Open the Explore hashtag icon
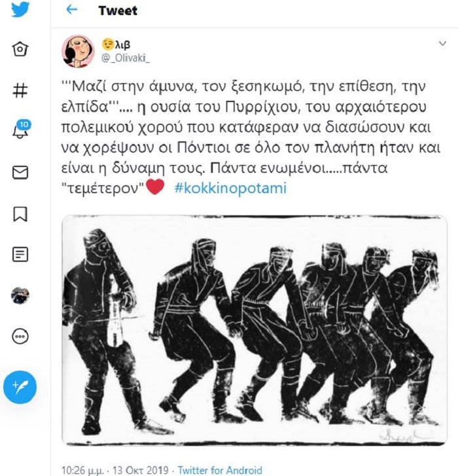Image resolution: width=458 pixels, height=476 pixels. pyautogui.click(x=20, y=90)
